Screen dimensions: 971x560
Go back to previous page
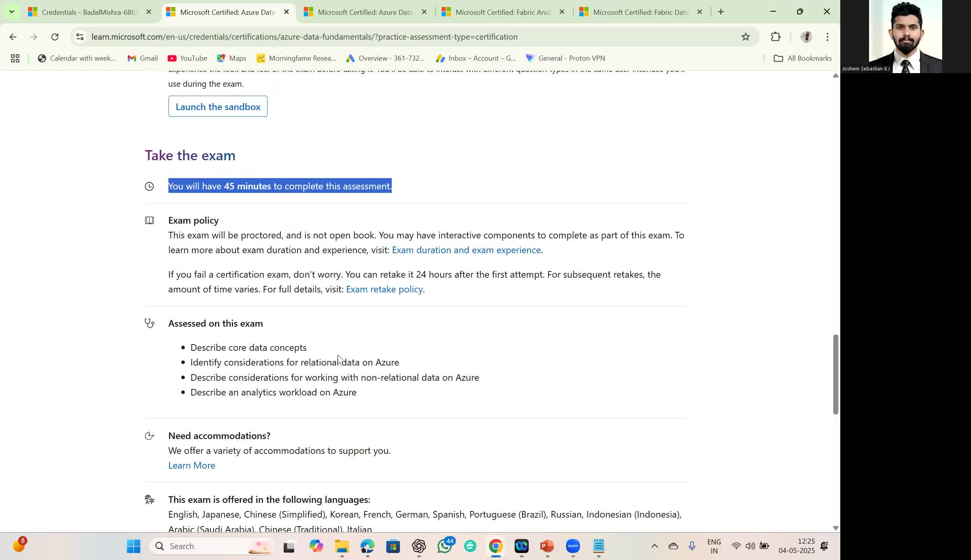point(13,37)
